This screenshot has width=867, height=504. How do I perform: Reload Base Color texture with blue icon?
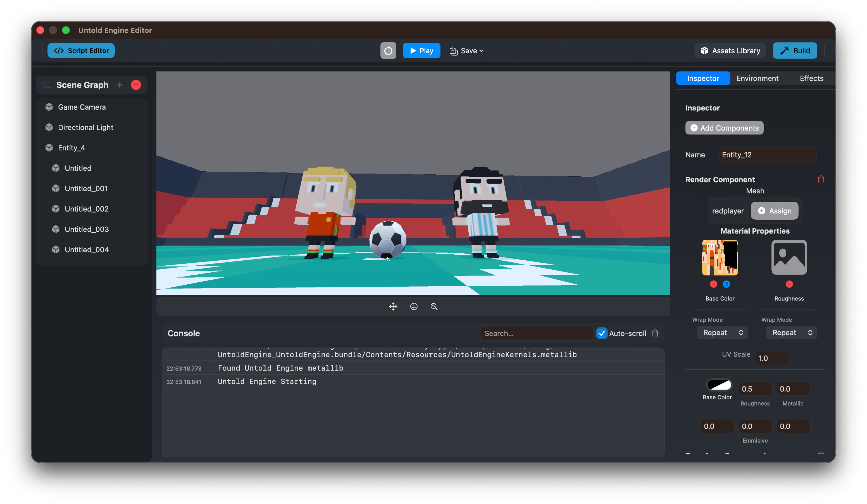click(726, 284)
